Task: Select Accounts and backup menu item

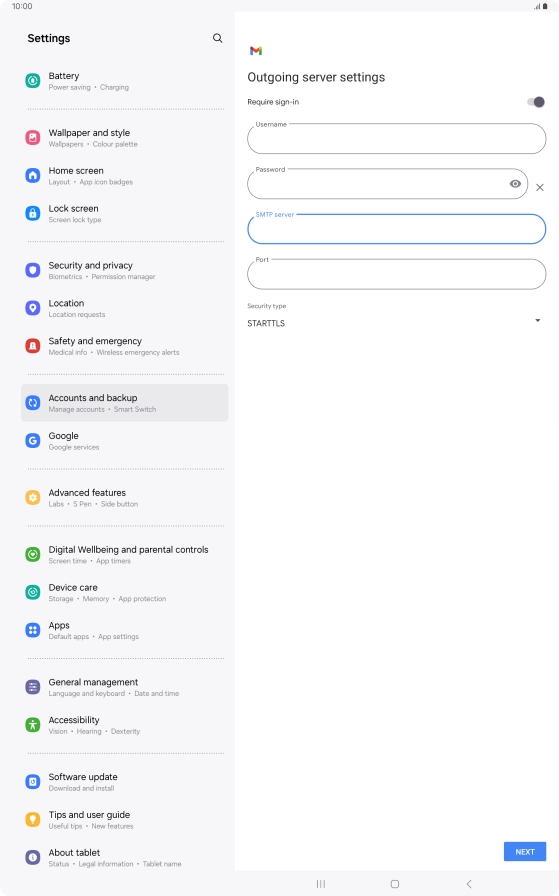Action: click(125, 403)
